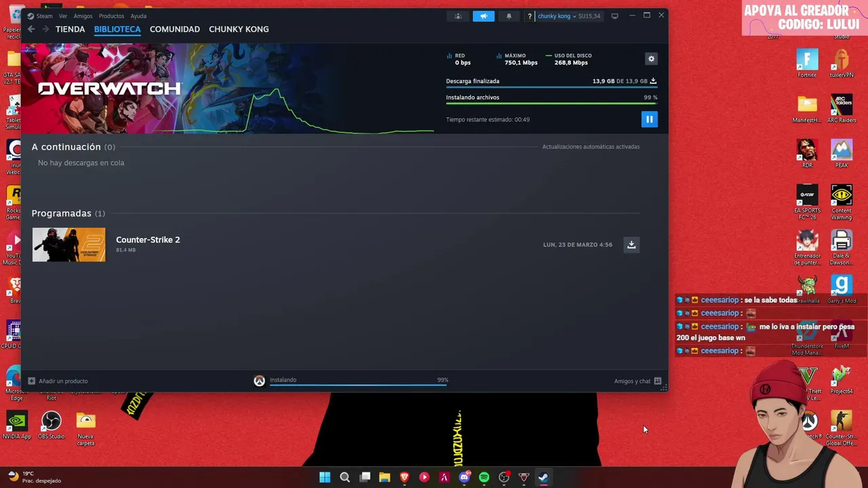Open the weather widget showing 19°C

(34, 477)
